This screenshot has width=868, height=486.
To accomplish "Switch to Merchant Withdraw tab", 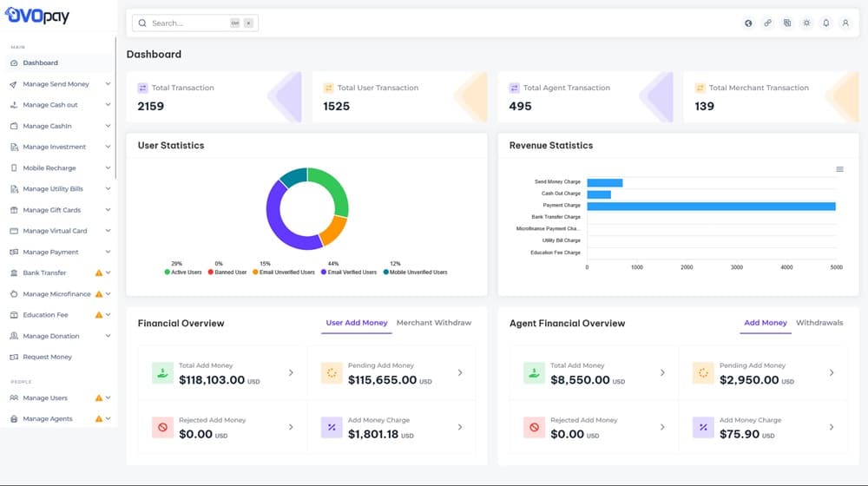I will point(433,323).
